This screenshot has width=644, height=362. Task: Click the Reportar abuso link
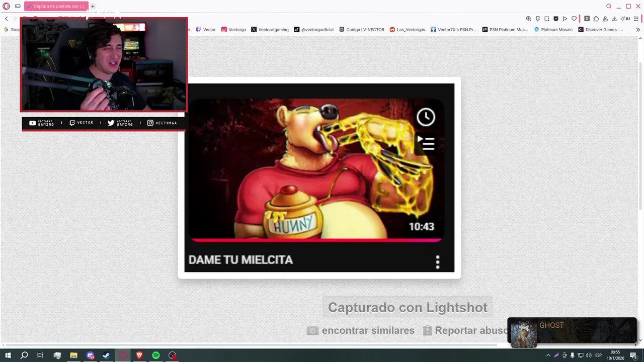click(x=465, y=330)
